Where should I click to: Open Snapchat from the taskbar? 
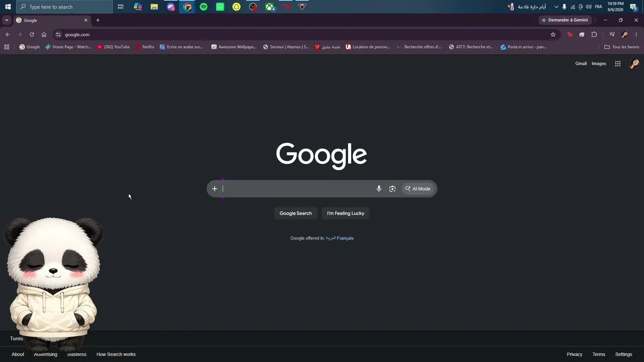pyautogui.click(x=236, y=7)
